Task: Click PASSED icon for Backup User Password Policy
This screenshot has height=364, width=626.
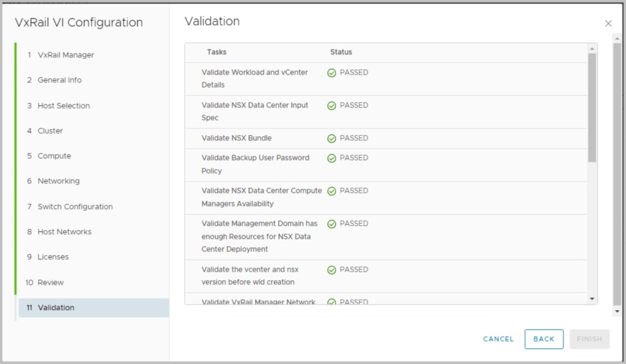Action: click(x=332, y=158)
